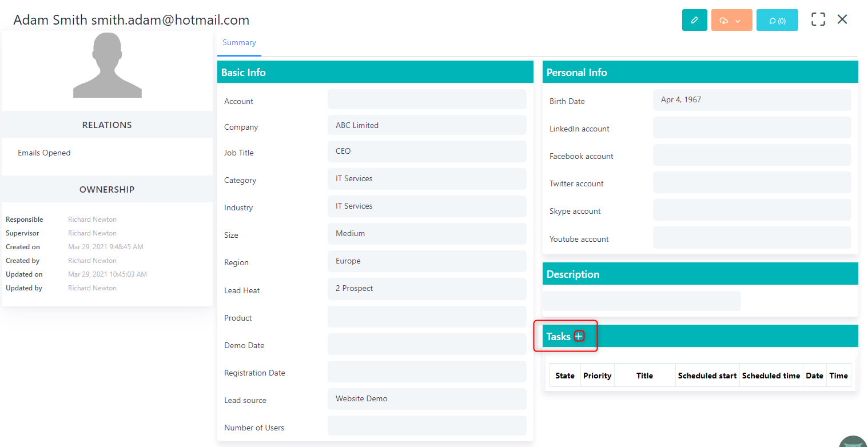The height and width of the screenshot is (447, 868).
Task: Click the Personal Info panel header
Action: 700,72
